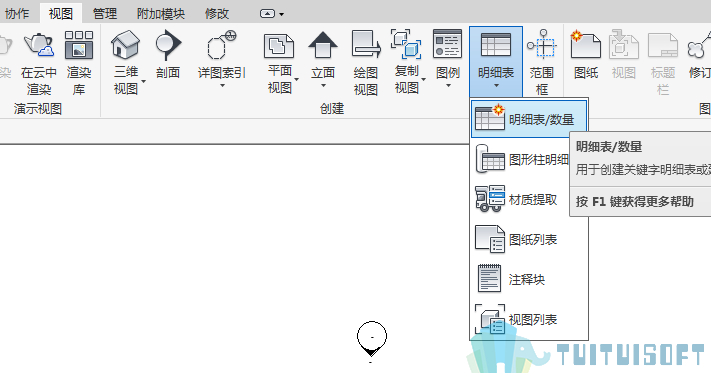This screenshot has width=711, height=376.
Task: Open the 渲染库 gallery icon
Action: coord(79,45)
